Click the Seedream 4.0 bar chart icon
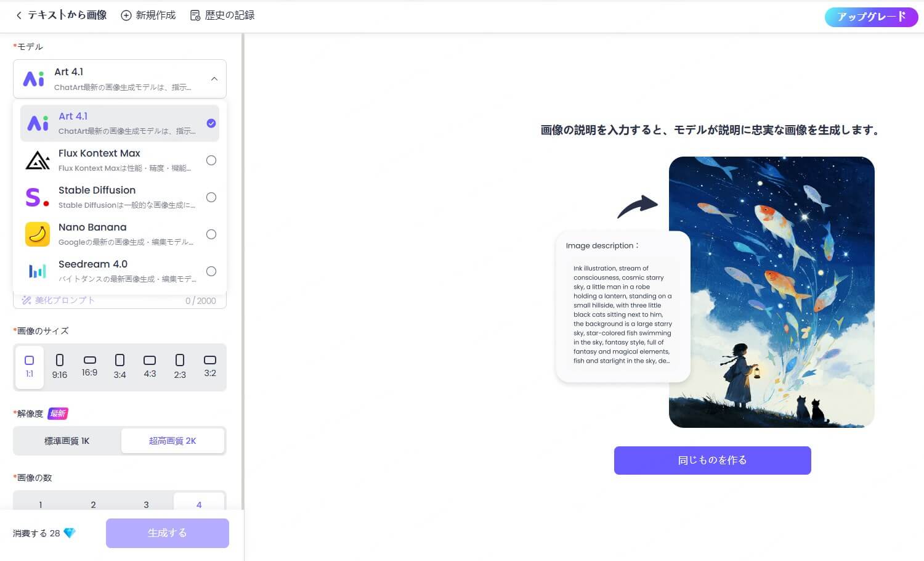Viewport: 924px width, 561px height. pos(37,271)
